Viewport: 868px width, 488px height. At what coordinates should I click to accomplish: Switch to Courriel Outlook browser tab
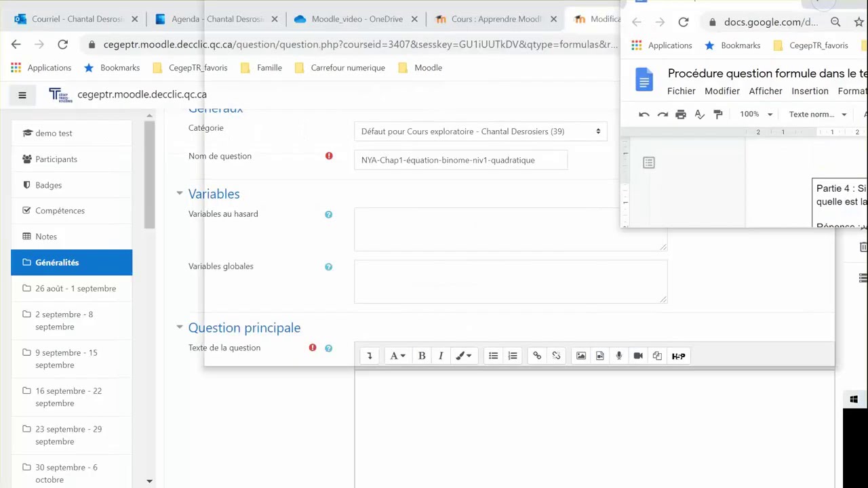(x=77, y=19)
